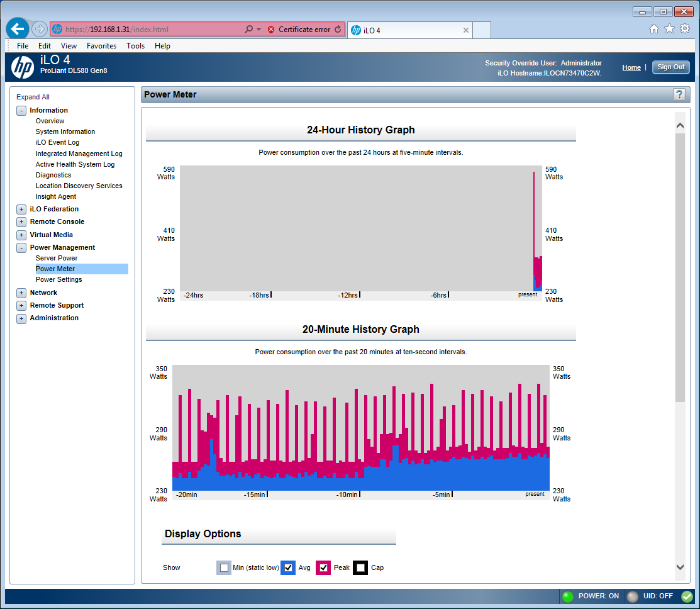Open the View menu
The image size is (700, 609).
point(69,45)
